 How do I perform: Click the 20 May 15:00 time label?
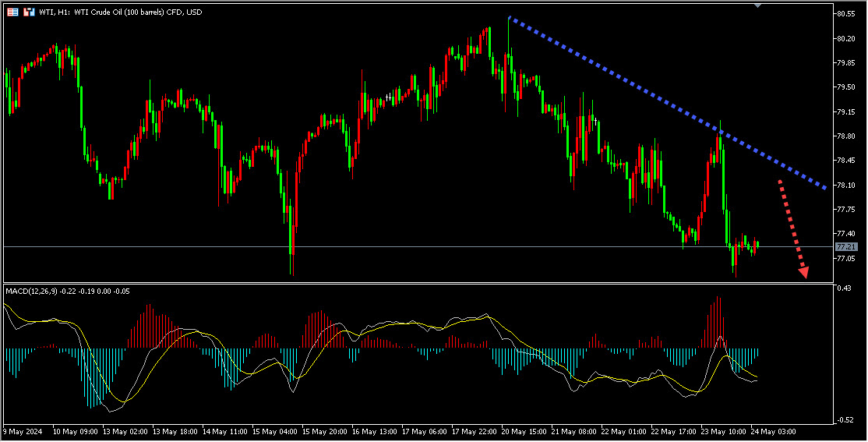[x=525, y=431]
